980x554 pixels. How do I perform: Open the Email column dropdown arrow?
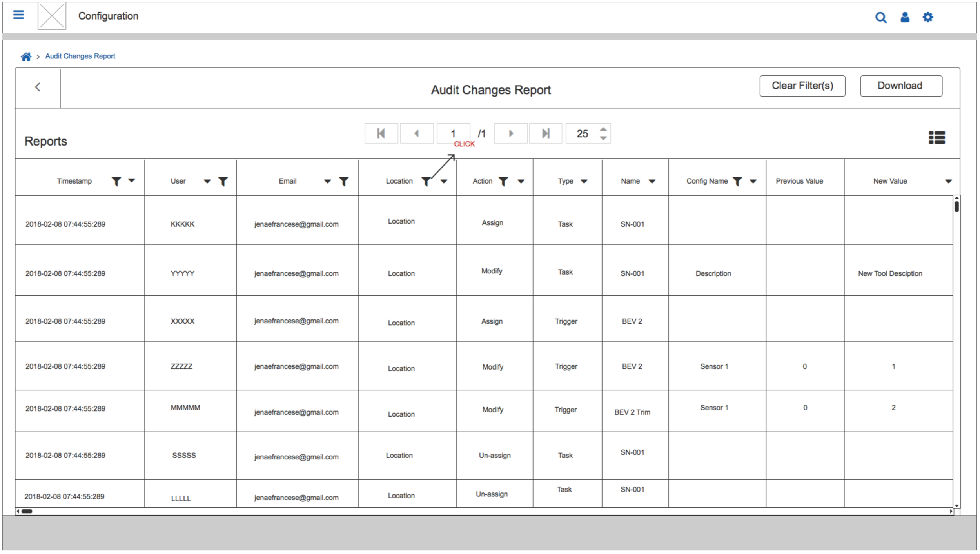(x=327, y=181)
